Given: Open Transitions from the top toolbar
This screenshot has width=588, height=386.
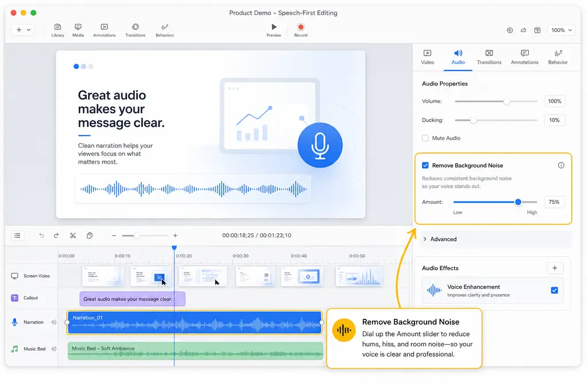Looking at the screenshot, I should click(136, 30).
